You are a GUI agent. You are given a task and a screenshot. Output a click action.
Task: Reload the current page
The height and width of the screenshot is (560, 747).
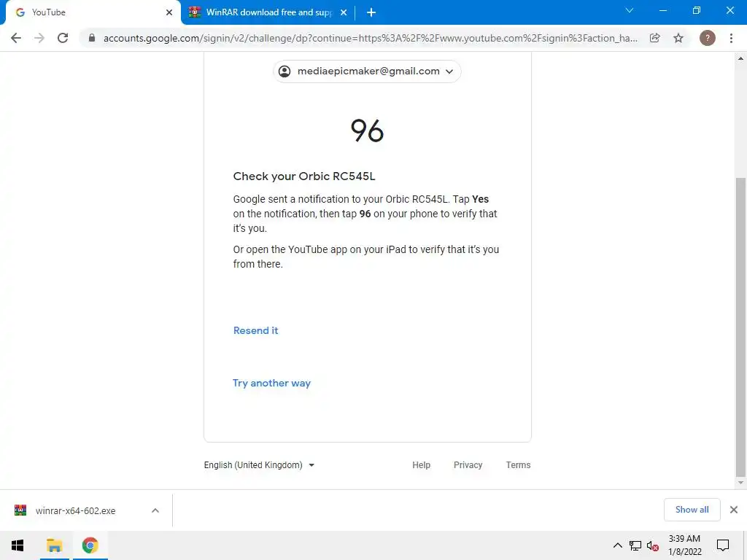[x=63, y=38]
